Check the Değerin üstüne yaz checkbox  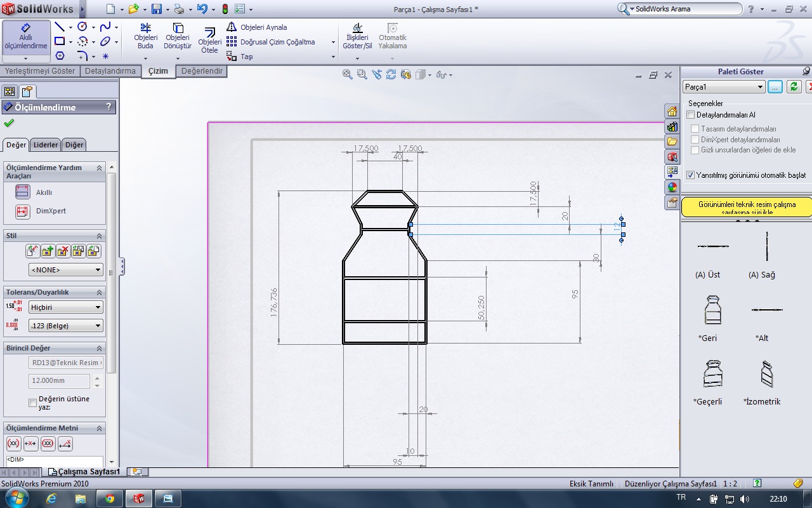click(x=33, y=403)
